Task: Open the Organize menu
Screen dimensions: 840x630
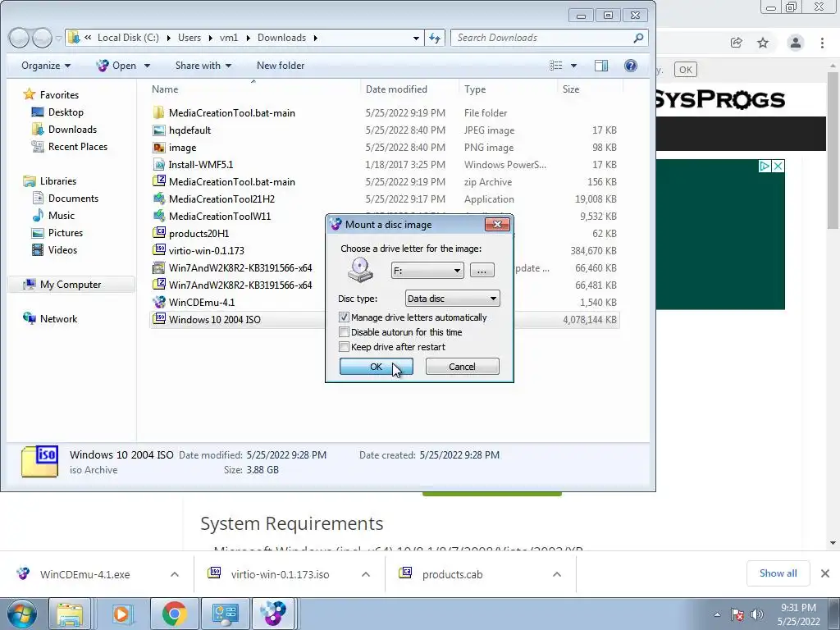Action: tap(46, 66)
